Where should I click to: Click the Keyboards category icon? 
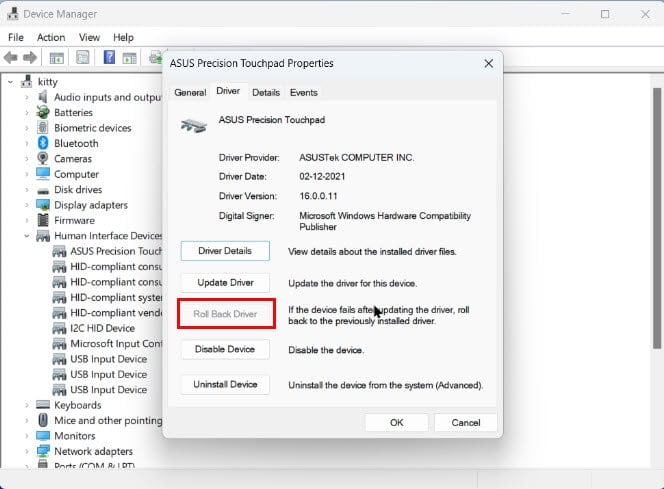click(43, 405)
